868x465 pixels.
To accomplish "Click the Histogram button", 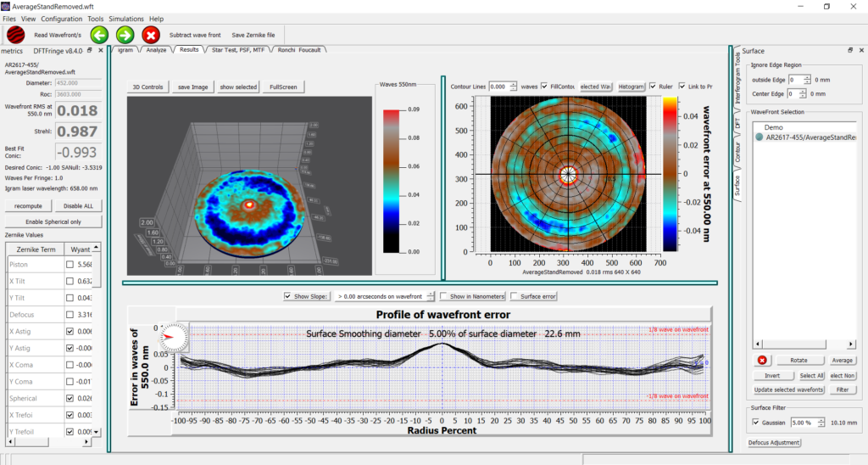I will click(631, 87).
